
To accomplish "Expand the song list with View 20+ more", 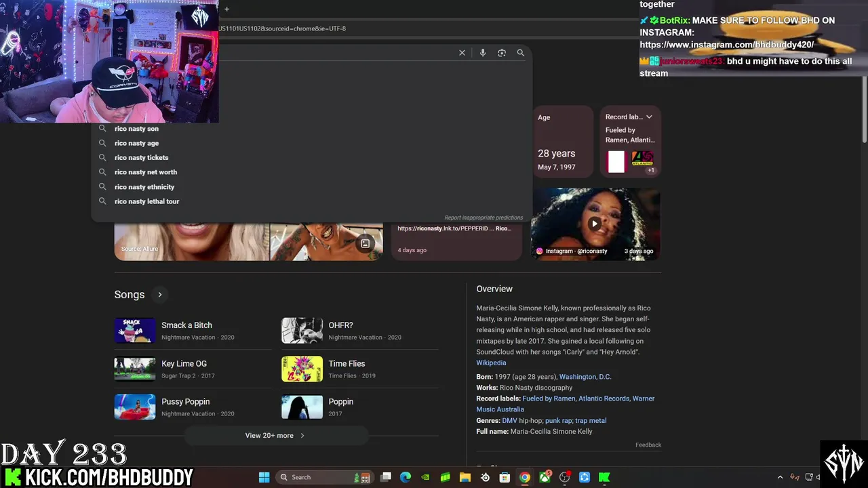I will [x=275, y=436].
